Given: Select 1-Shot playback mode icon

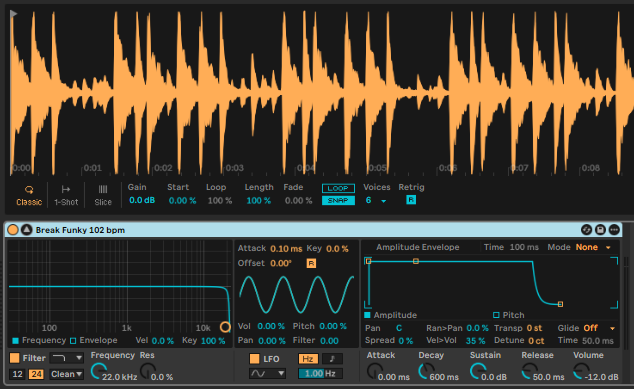Looking at the screenshot, I should [66, 189].
